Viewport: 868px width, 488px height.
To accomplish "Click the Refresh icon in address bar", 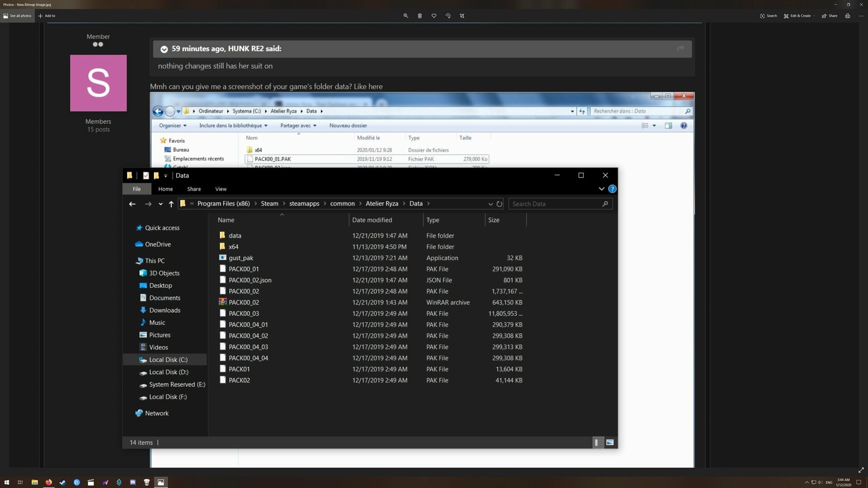I will tap(499, 204).
